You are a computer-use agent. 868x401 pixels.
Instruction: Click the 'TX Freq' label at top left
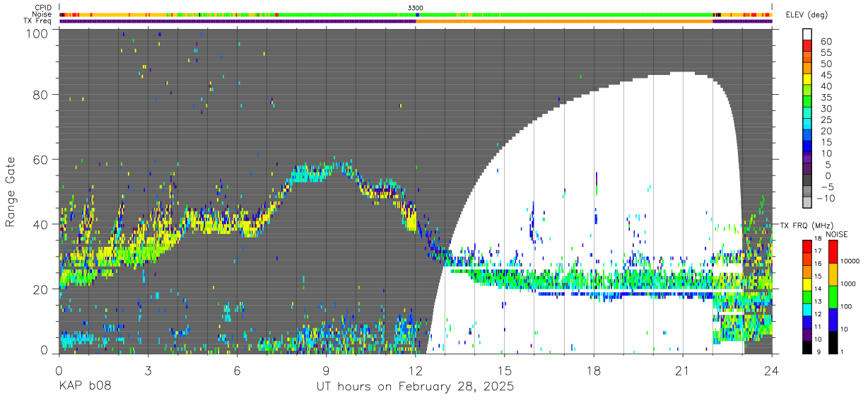pyautogui.click(x=38, y=21)
